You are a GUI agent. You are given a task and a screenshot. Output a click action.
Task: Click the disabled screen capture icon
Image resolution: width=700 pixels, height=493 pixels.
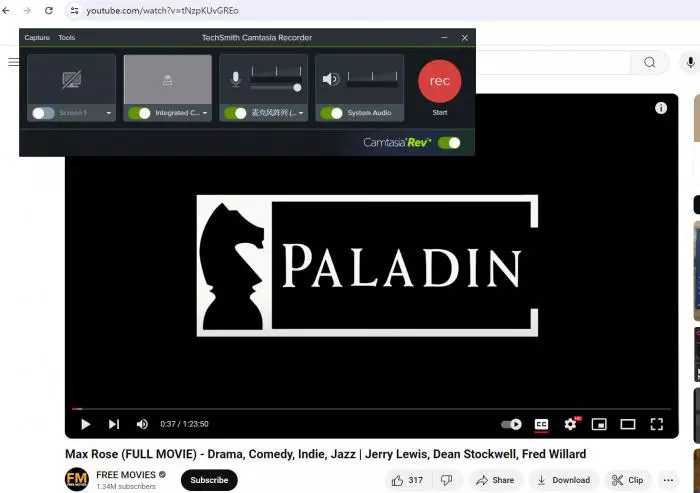[x=71, y=80]
